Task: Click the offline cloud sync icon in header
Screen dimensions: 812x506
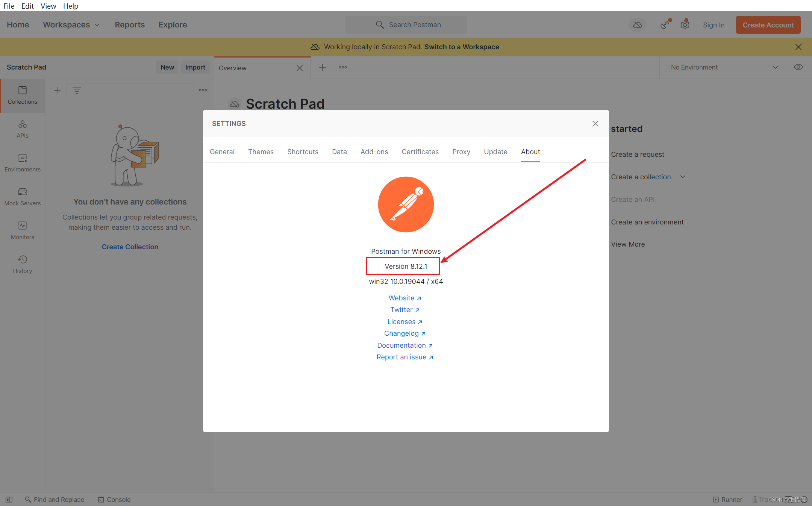Action: (x=638, y=25)
